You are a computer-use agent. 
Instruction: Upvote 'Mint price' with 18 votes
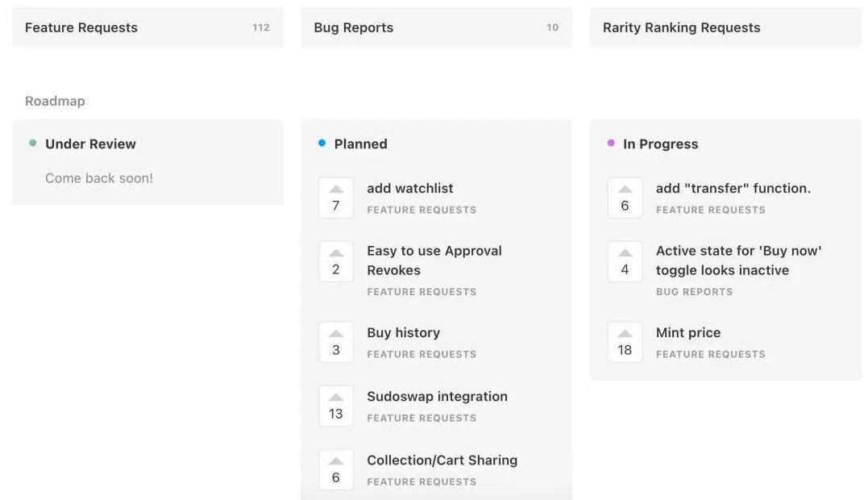625,342
